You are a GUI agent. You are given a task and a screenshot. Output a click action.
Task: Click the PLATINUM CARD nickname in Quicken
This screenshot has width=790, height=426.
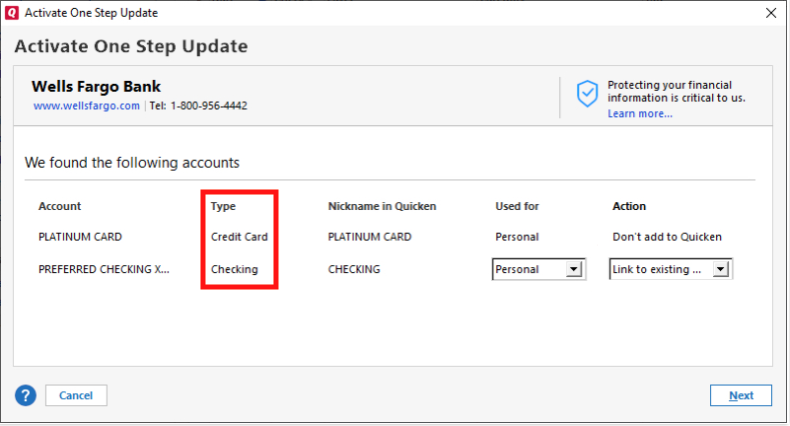370,237
